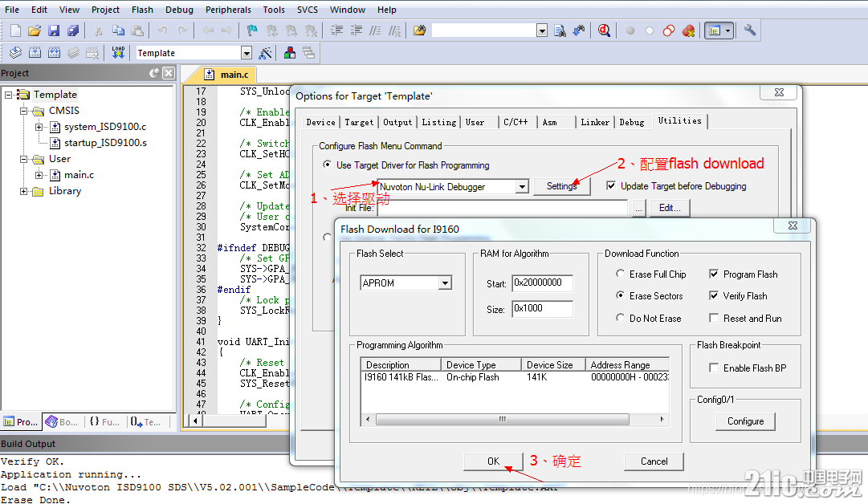
Task: Kill all breakpoints icon
Action: pyautogui.click(x=688, y=30)
